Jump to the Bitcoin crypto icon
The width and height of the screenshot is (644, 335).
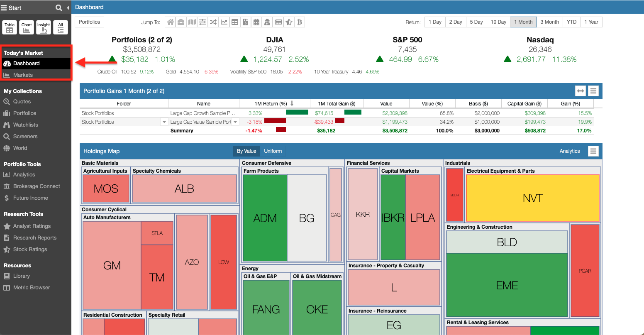300,22
